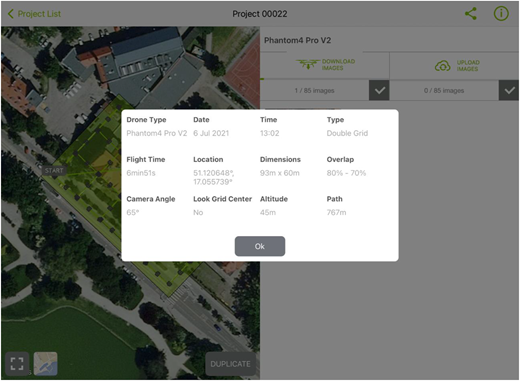Expand map to fullscreen
Viewport: 520px width, 381px height.
(17, 364)
